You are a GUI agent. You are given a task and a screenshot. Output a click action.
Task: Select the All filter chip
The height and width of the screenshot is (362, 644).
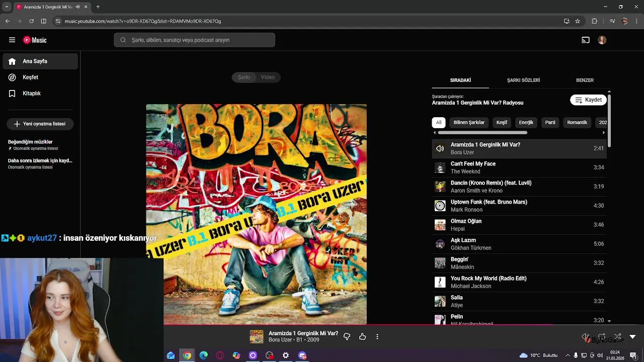pos(439,123)
